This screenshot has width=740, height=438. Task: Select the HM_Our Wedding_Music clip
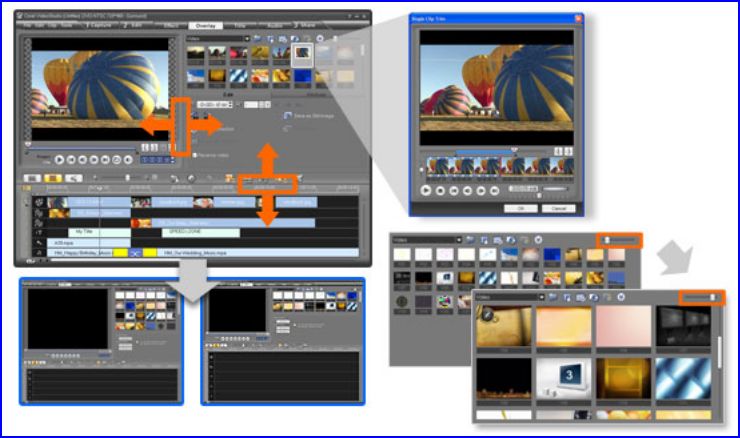tap(258, 253)
